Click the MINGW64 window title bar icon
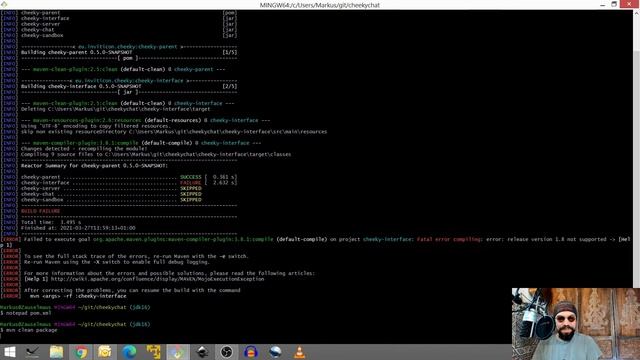The image size is (640, 360). click(4, 4)
